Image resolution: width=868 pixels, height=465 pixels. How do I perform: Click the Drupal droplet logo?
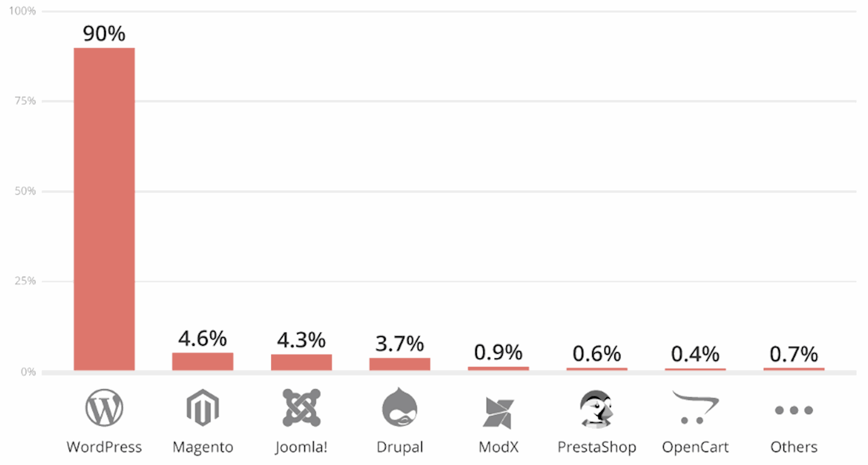pos(400,408)
